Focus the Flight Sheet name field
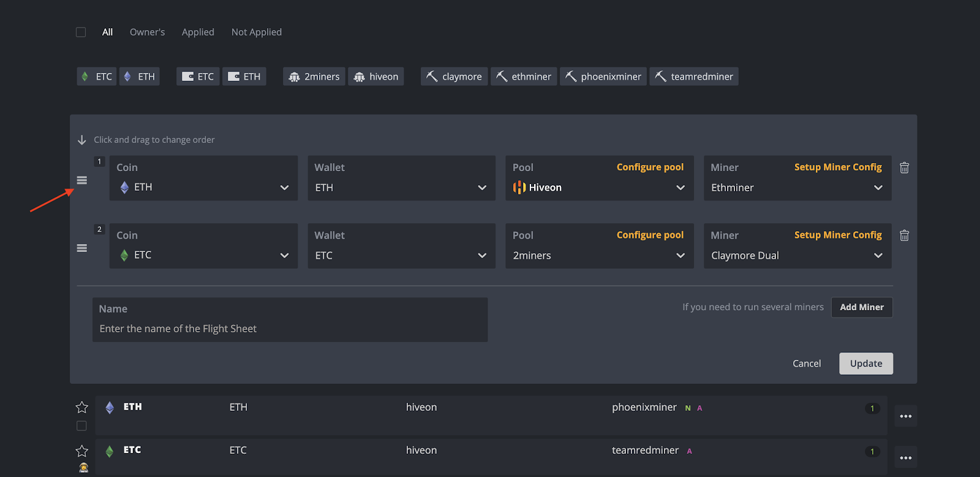Viewport: 980px width, 477px height. point(290,320)
